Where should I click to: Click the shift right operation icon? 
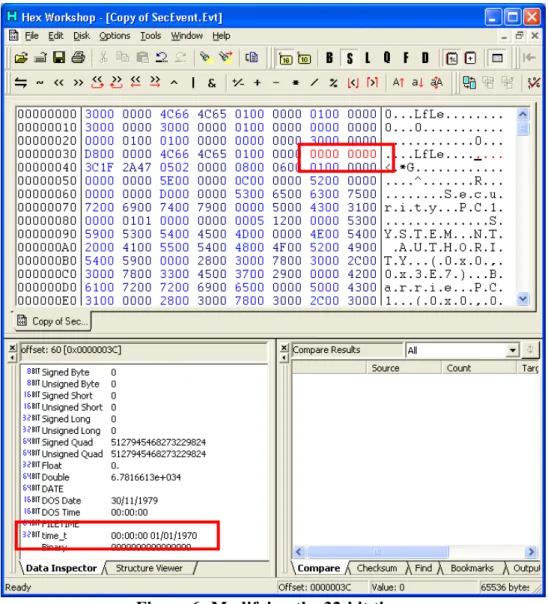[78, 82]
